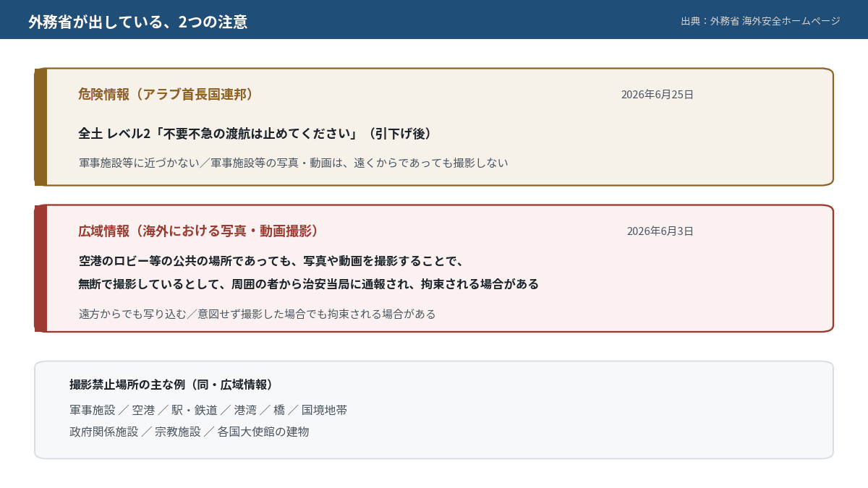This screenshot has height=488, width=868.
Task: Click the list line starting 政府関係施設 ／ 宗教施設
Action: coord(190,432)
